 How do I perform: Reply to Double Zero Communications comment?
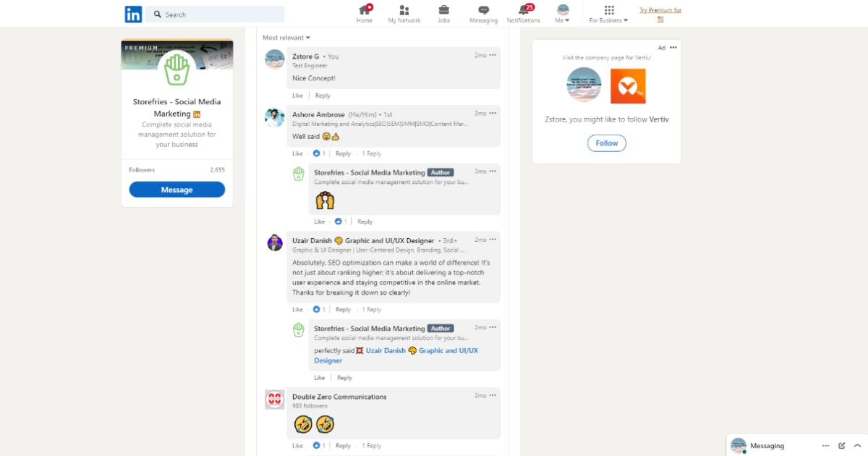(343, 446)
